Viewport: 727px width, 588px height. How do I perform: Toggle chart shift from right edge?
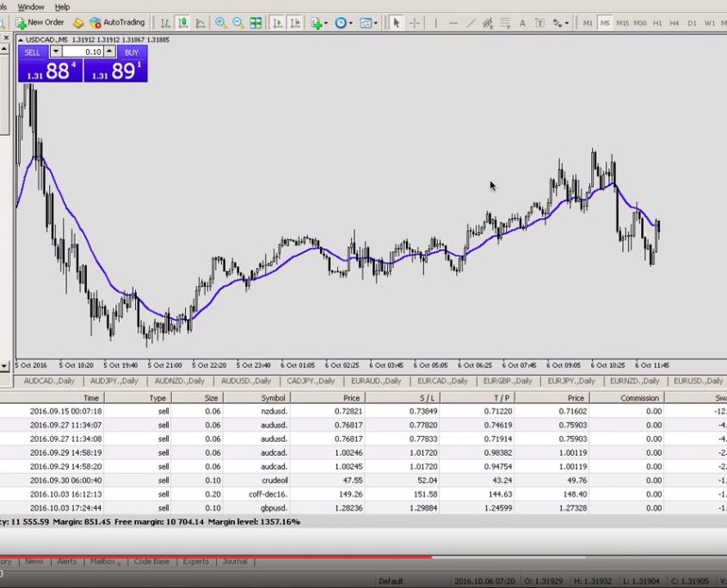click(294, 23)
